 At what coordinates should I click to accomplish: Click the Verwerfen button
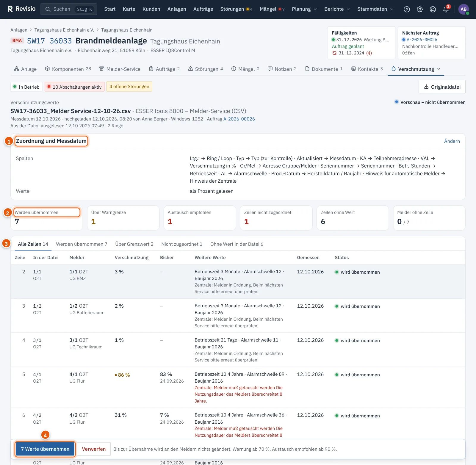[x=94, y=449]
